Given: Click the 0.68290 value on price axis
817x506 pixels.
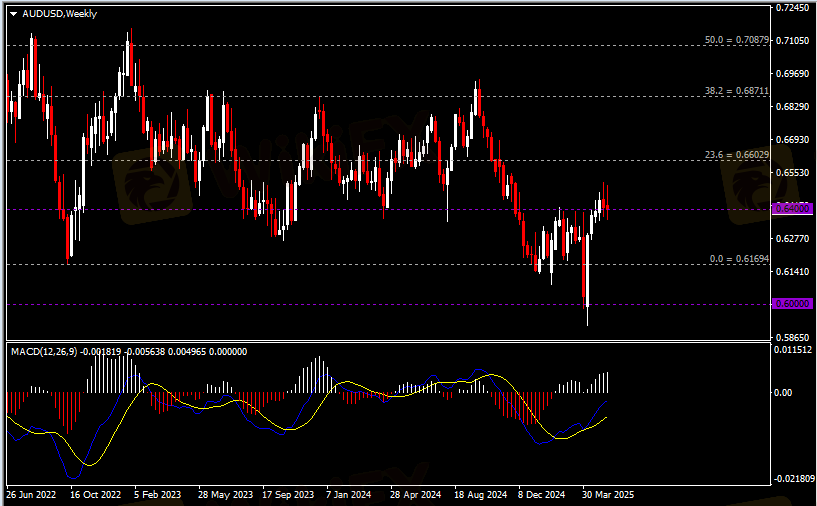Looking at the screenshot, I should click(793, 107).
